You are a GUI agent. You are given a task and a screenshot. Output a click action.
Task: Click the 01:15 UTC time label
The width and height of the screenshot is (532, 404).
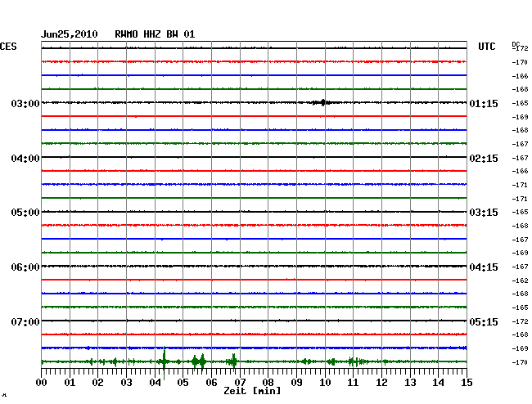click(x=484, y=103)
